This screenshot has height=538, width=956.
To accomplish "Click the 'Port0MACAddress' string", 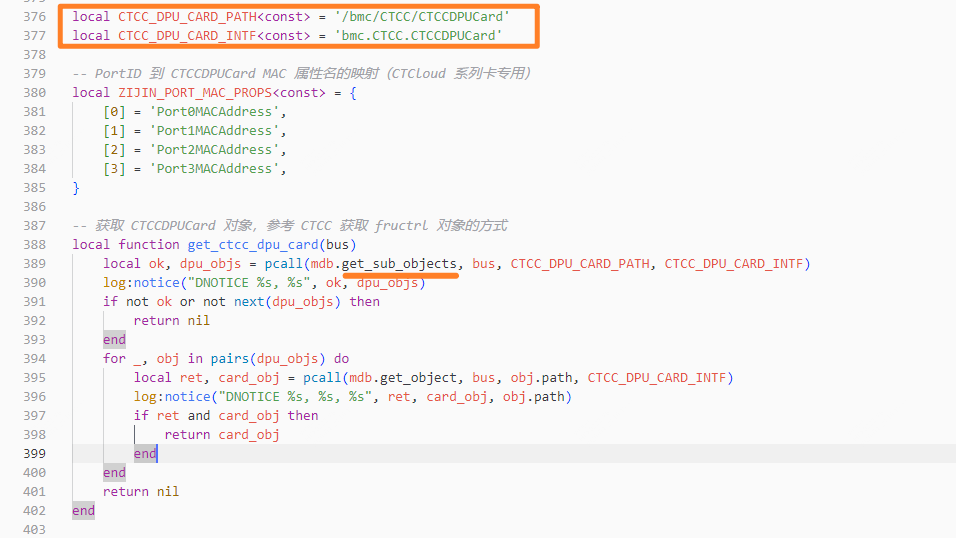I will click(x=215, y=112).
